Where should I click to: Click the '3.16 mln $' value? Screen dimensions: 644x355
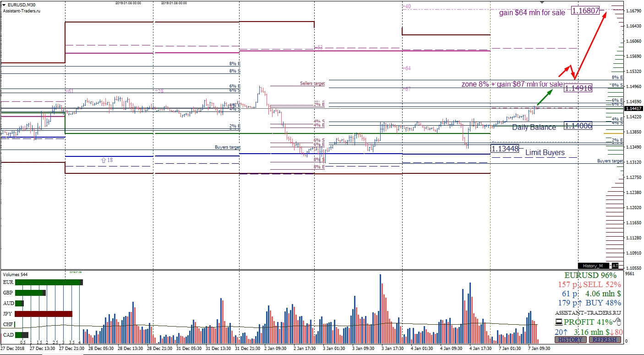tap(593, 332)
